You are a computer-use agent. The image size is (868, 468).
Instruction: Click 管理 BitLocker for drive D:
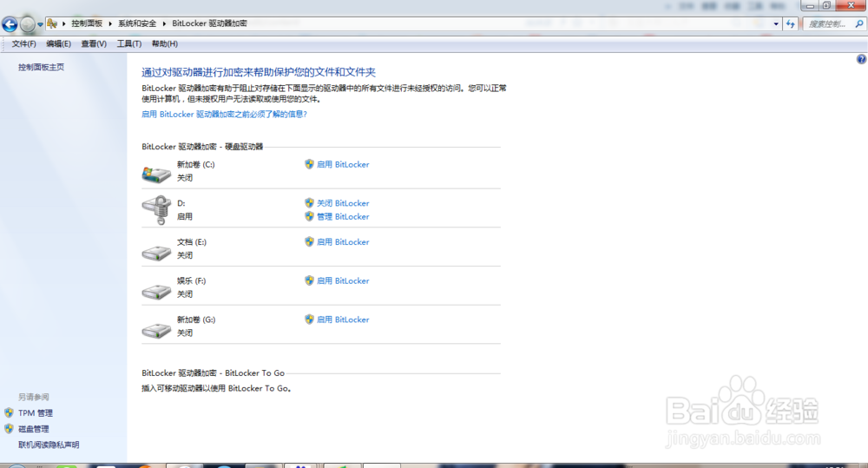(x=343, y=216)
